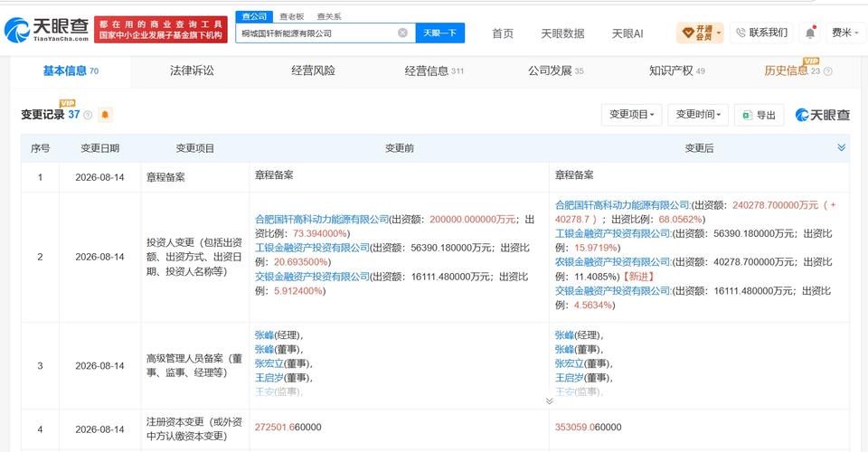Image resolution: width=868 pixels, height=452 pixels.
Task: Go to 首页 in the top navigation
Action: [503, 33]
